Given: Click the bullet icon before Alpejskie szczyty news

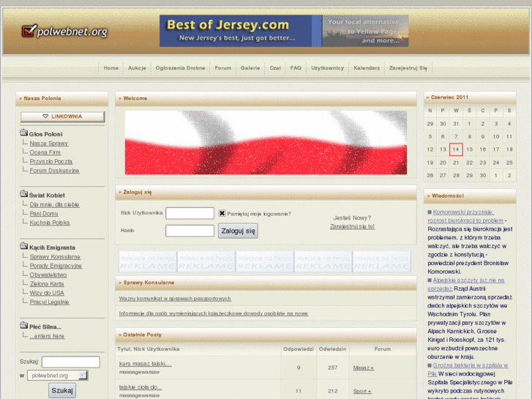Looking at the screenshot, I should [x=430, y=280].
